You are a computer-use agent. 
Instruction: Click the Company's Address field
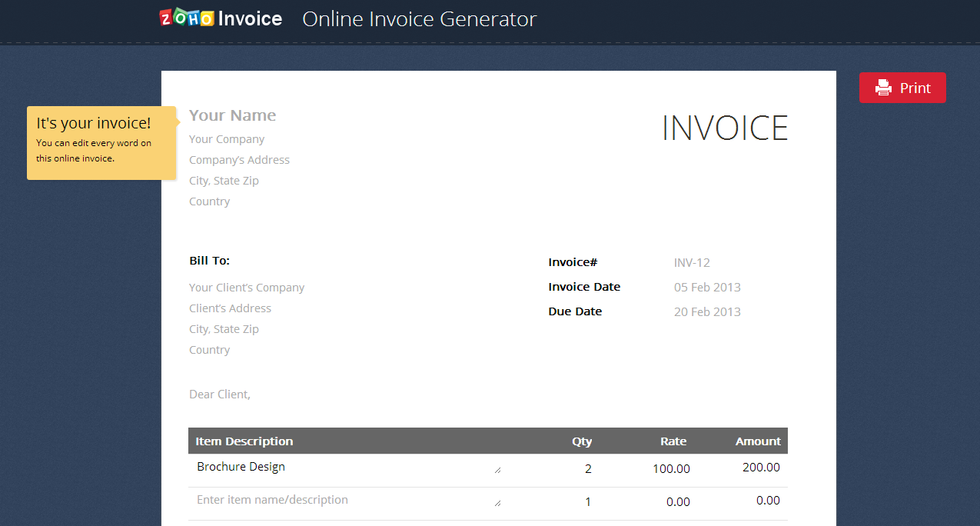pos(239,160)
